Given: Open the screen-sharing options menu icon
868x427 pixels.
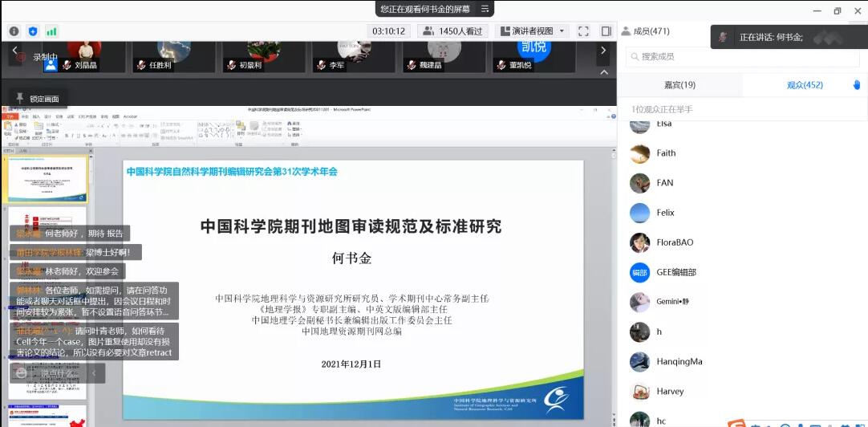Looking at the screenshot, I should pyautogui.click(x=485, y=9).
